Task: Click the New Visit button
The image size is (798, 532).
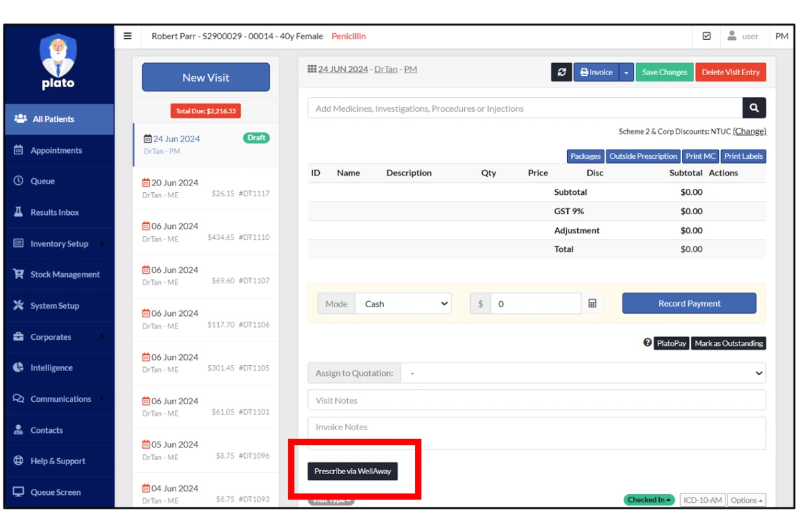Action: click(206, 77)
